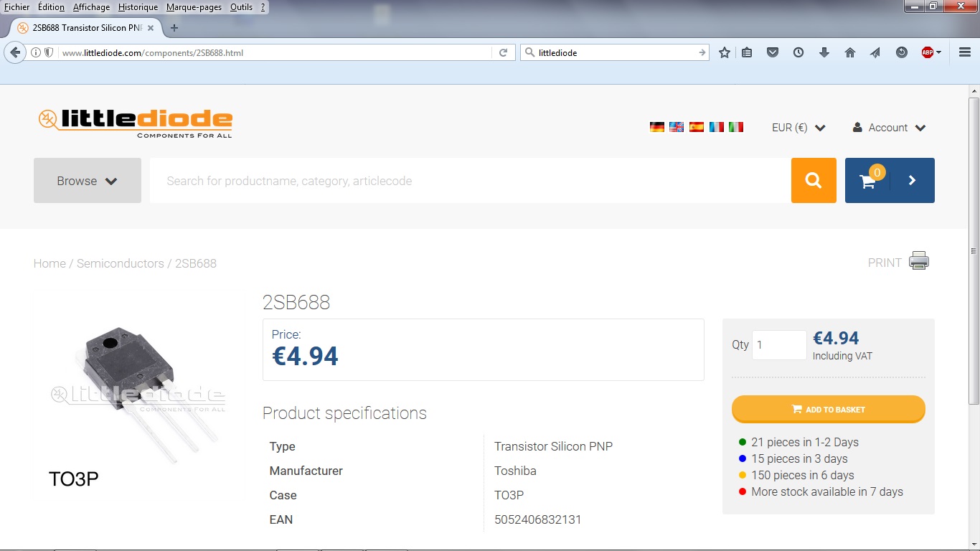
Task: Open the ? help menu
Action: coord(263,7)
